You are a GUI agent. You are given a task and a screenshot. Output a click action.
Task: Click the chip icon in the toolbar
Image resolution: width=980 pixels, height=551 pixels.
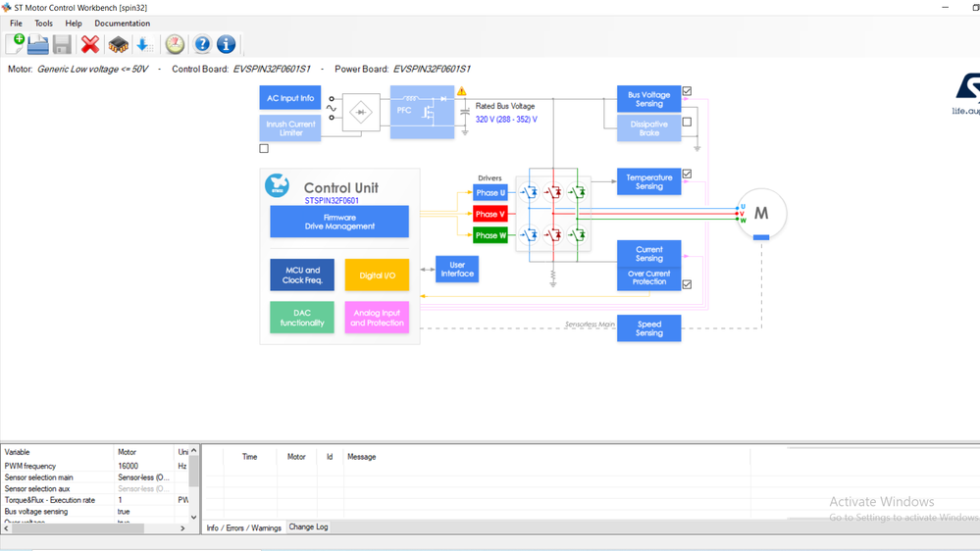pyautogui.click(x=118, y=44)
